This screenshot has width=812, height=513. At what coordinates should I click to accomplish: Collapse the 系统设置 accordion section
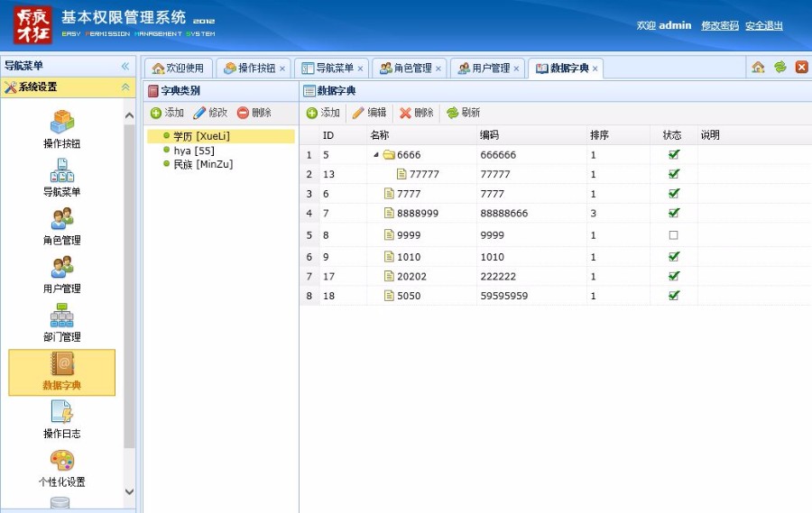[x=125, y=87]
